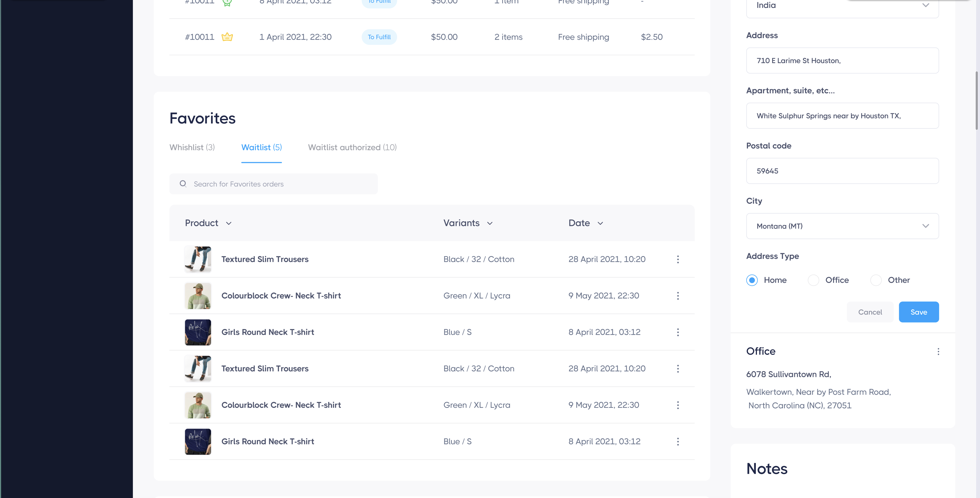Select the Office address type
980x498 pixels.
814,280
